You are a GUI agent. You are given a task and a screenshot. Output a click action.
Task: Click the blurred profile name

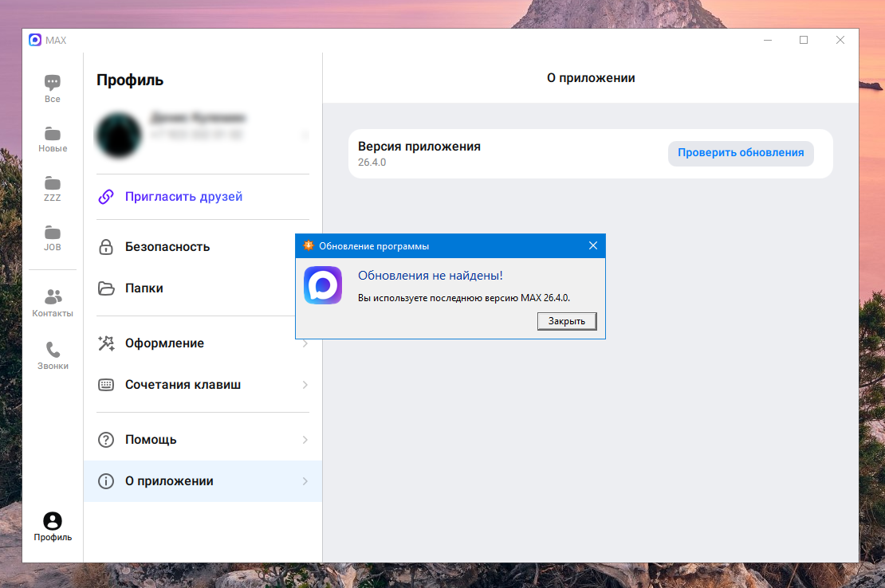click(198, 118)
